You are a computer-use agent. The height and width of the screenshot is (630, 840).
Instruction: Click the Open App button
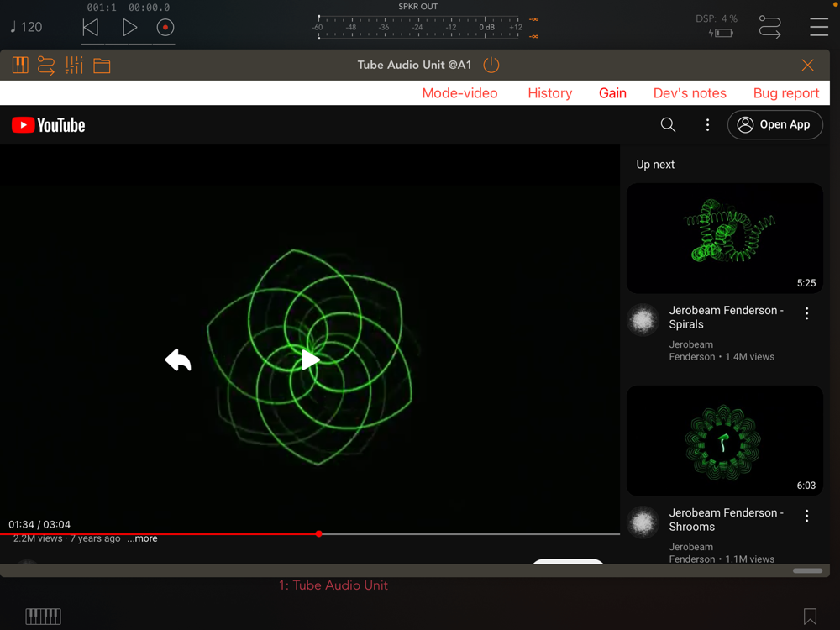tap(774, 125)
